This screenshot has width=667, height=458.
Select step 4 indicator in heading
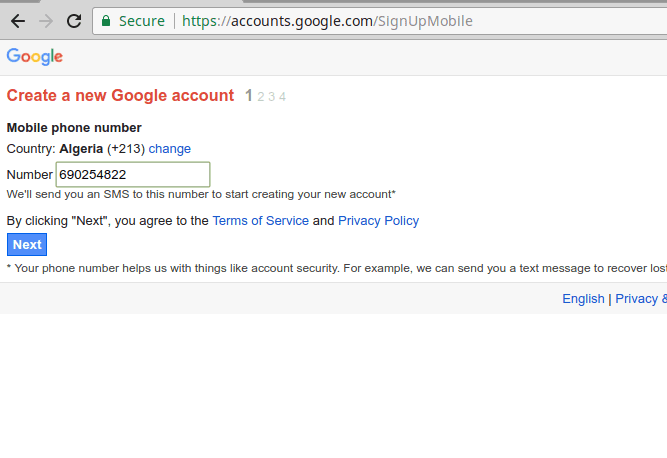(x=282, y=97)
